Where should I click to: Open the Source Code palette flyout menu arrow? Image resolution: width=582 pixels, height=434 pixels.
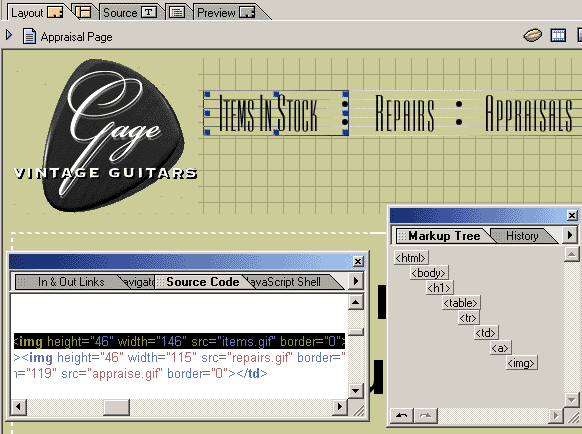356,281
